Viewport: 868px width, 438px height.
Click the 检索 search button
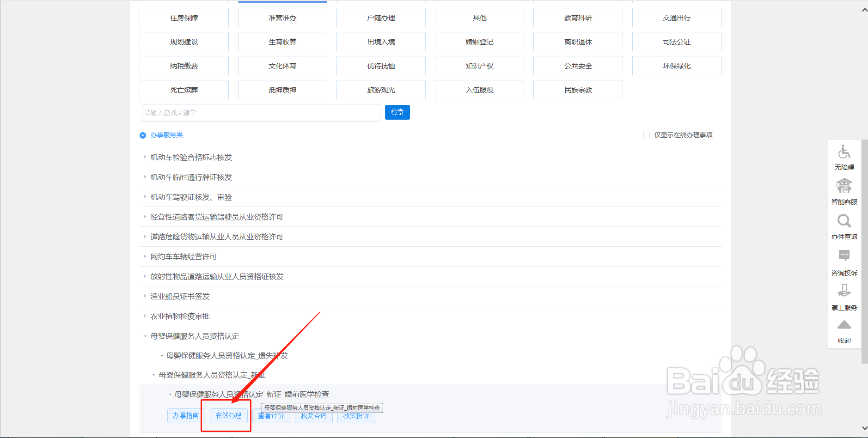click(397, 112)
